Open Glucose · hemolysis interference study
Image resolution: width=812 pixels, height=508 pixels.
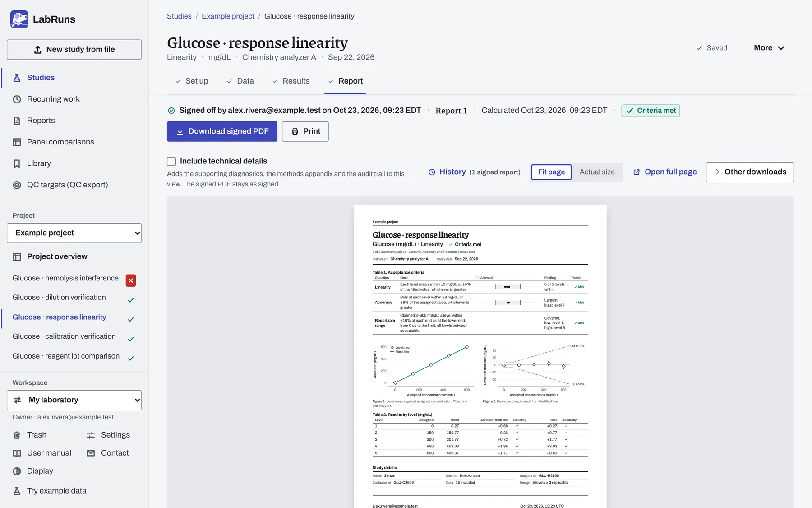point(65,278)
